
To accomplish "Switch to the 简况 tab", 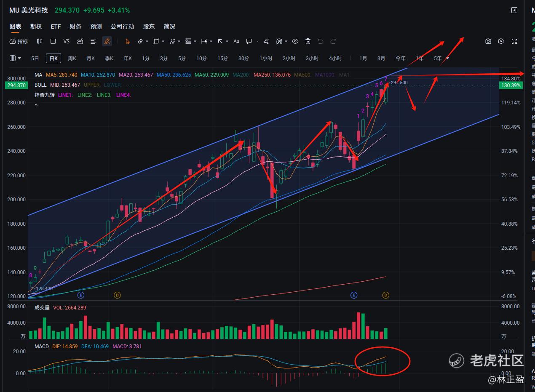I will tap(169, 26).
